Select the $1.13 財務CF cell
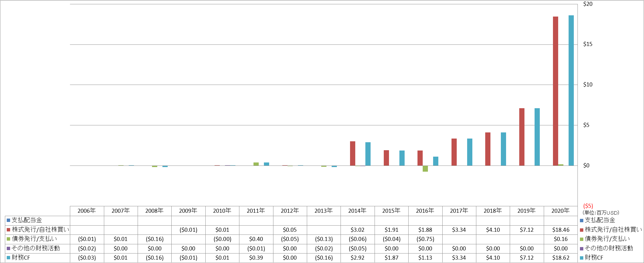 (x=425, y=258)
